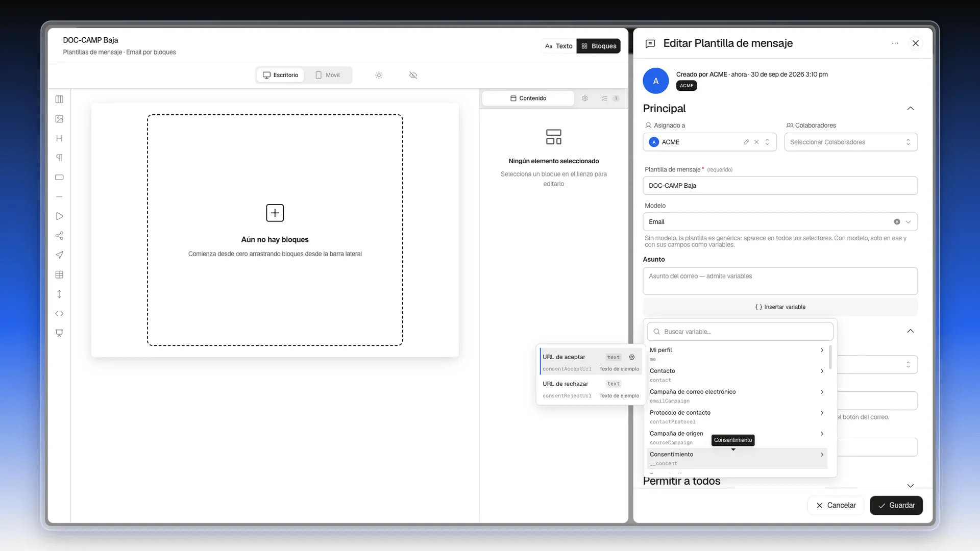Screen dimensions: 980x551
Task: Expand Mi perfil variable group
Action: tap(738, 354)
